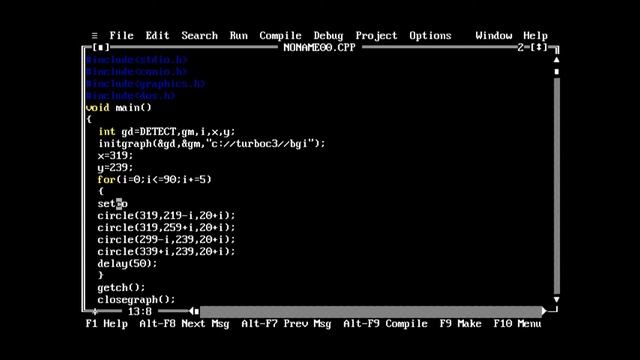The width and height of the screenshot is (640, 360).
Task: Click the 'circle(319,259+i,20+i);' line
Action: [166, 228]
